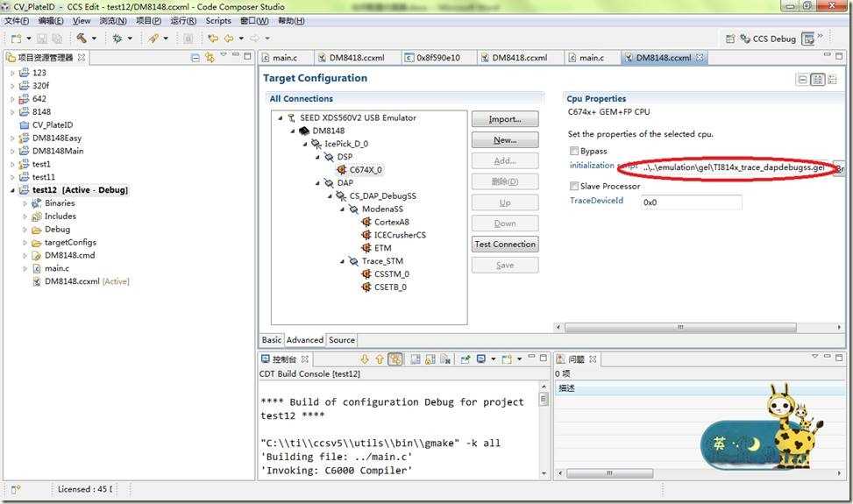Collapse the Trace_STM node

tap(343, 261)
